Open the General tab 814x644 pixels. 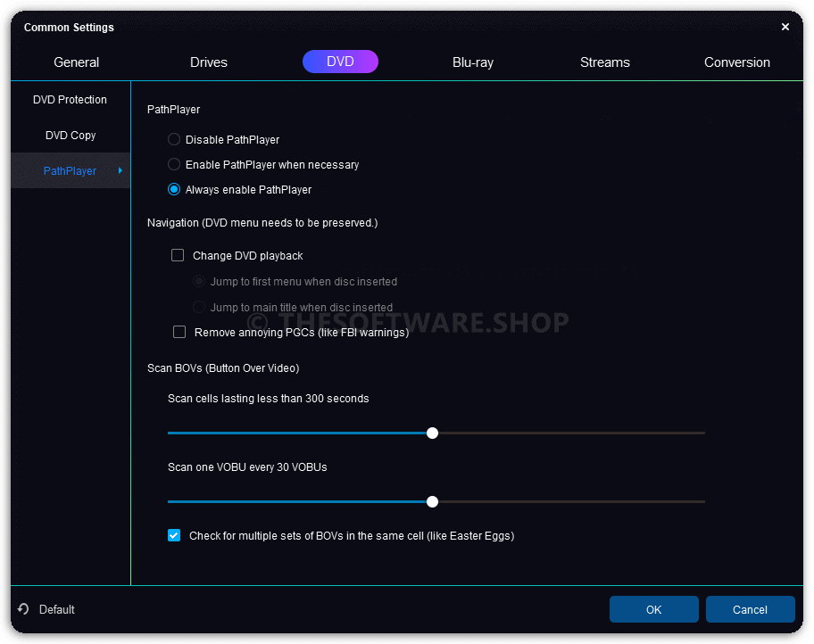(77, 62)
